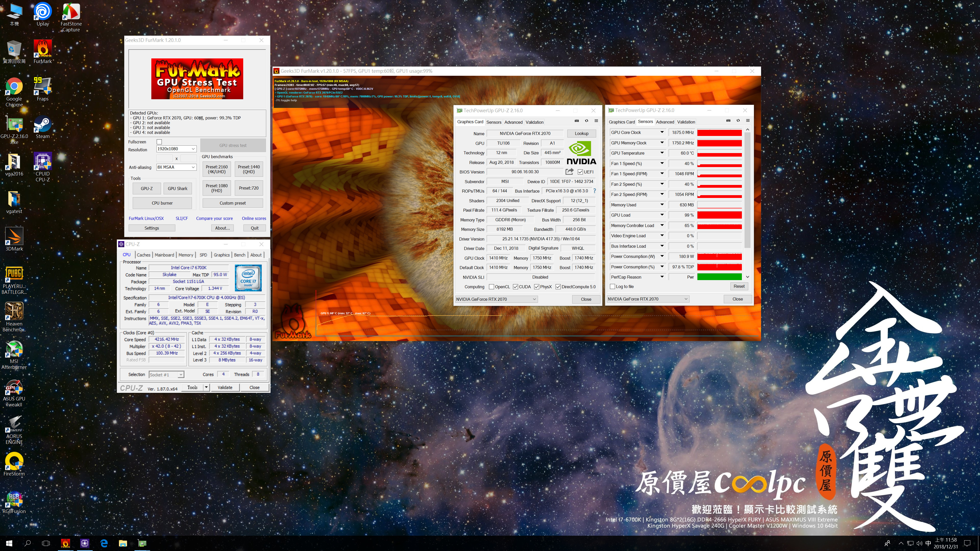
Task: Click the Custom preset button in FurMark
Action: [232, 203]
